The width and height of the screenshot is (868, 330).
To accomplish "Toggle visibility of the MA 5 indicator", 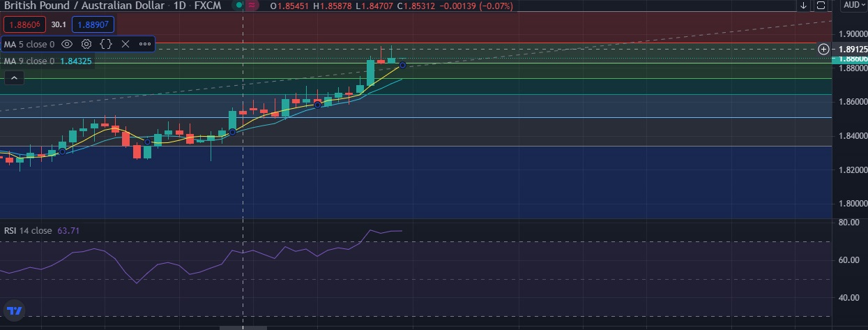I will pyautogui.click(x=67, y=43).
